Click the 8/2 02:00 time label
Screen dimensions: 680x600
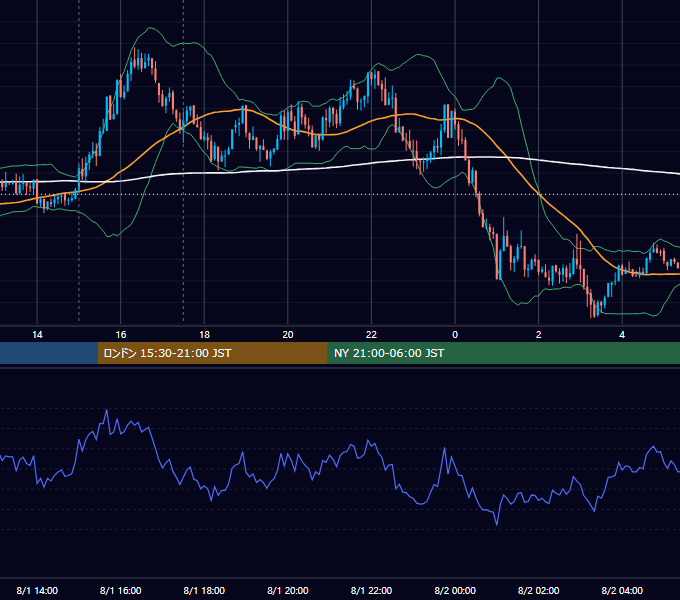539,590
